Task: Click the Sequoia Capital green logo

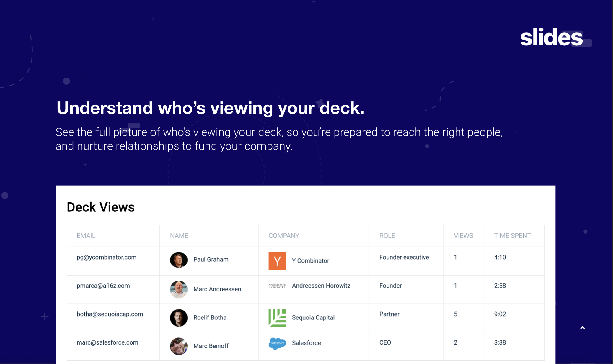Action: (x=277, y=318)
